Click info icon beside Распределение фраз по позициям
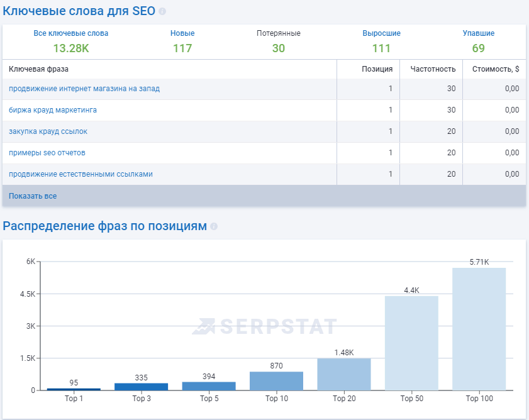 (214, 226)
